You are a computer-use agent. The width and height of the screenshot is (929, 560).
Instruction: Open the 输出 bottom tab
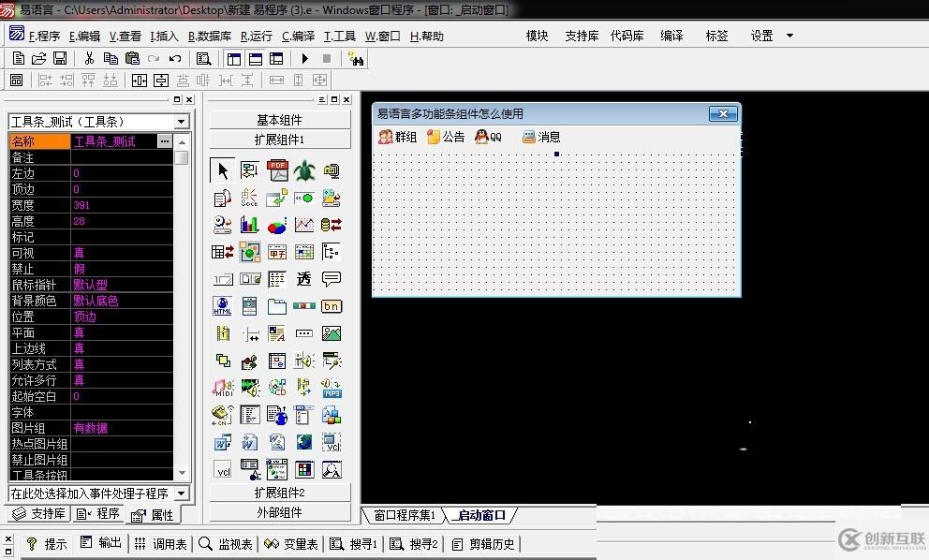pos(102,543)
